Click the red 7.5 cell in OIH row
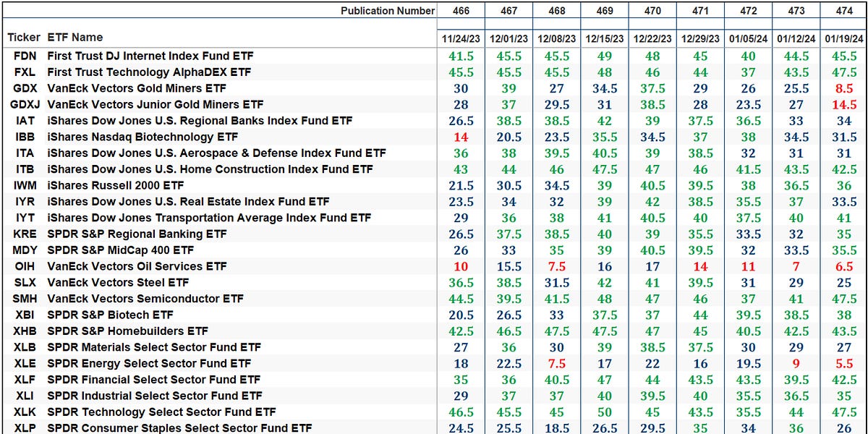This screenshot has height=434, width=868. click(556, 266)
